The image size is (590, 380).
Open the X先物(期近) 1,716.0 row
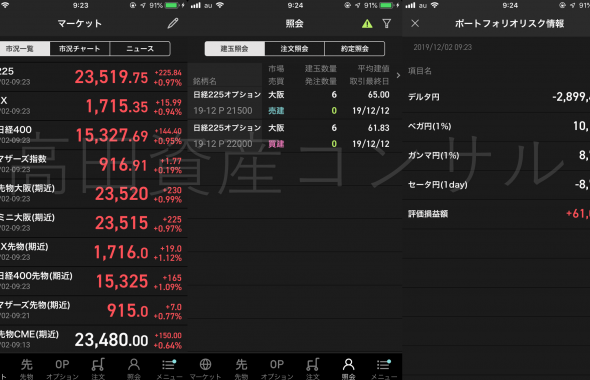pyautogui.click(x=93, y=252)
